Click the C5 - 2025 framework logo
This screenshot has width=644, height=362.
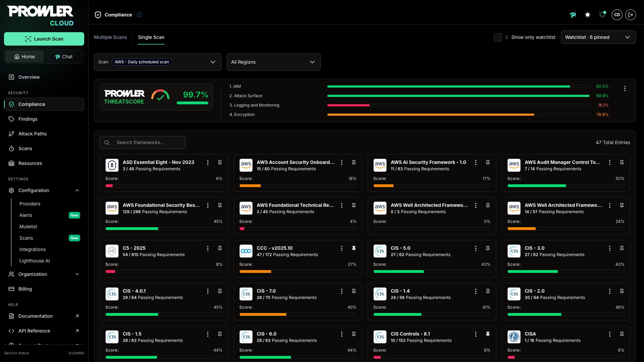pos(112,251)
